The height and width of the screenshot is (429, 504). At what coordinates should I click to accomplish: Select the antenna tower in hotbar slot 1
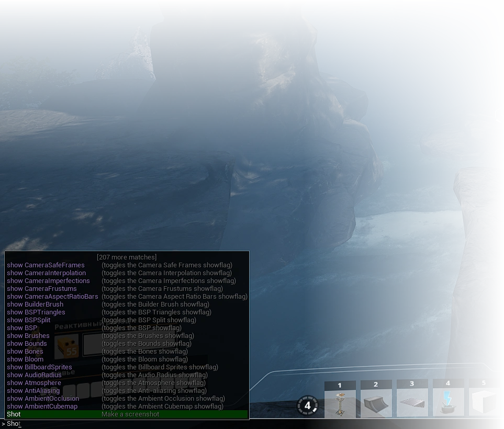tap(340, 403)
